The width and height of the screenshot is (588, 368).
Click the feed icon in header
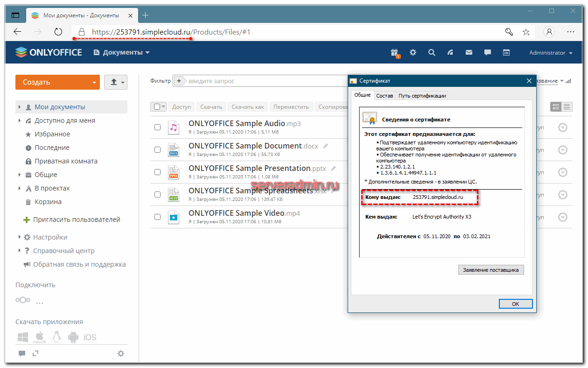pos(450,52)
